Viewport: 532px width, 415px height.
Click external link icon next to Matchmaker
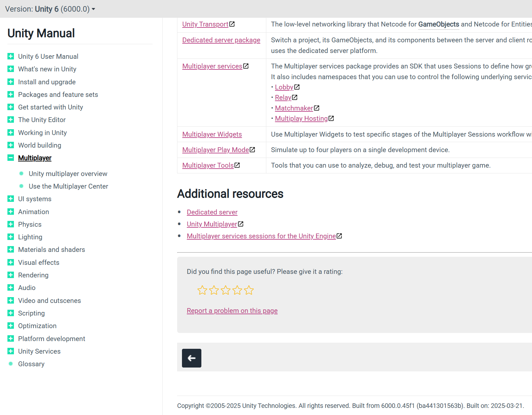coord(317,108)
